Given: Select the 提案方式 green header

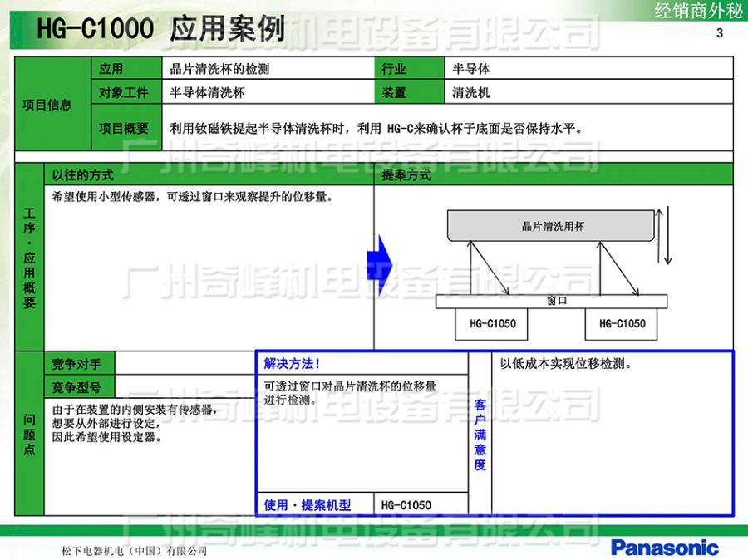Looking at the screenshot, I should pyautogui.click(x=553, y=175).
